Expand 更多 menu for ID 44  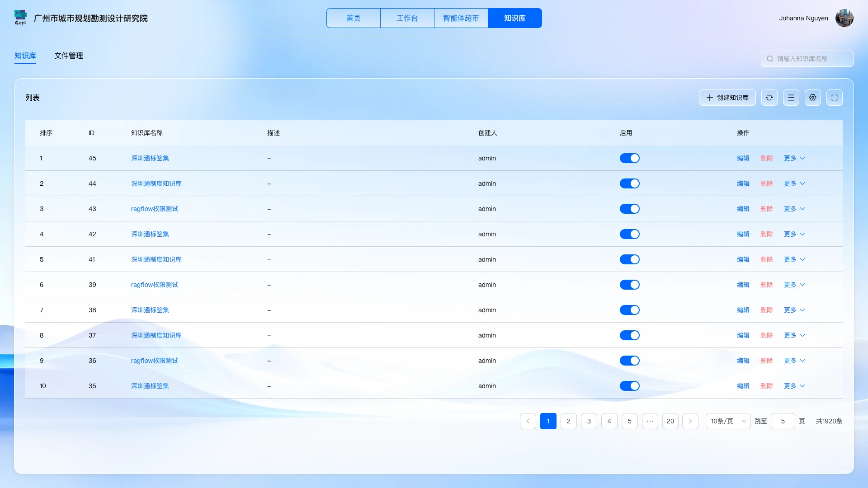point(794,183)
